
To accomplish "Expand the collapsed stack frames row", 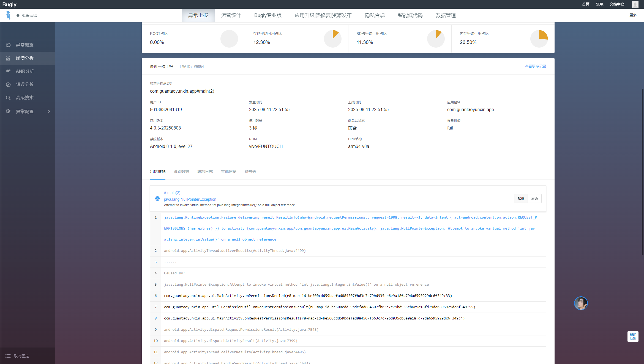I will point(170,262).
